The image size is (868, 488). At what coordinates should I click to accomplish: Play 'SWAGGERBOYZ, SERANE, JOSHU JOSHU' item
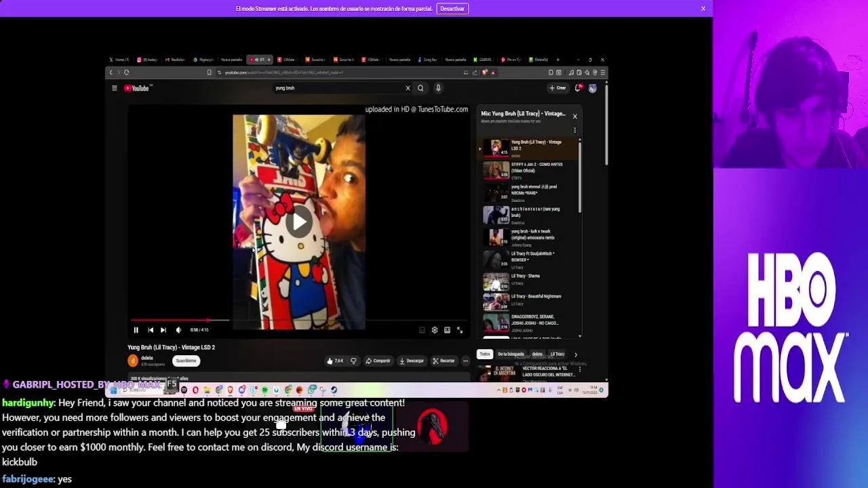529,322
